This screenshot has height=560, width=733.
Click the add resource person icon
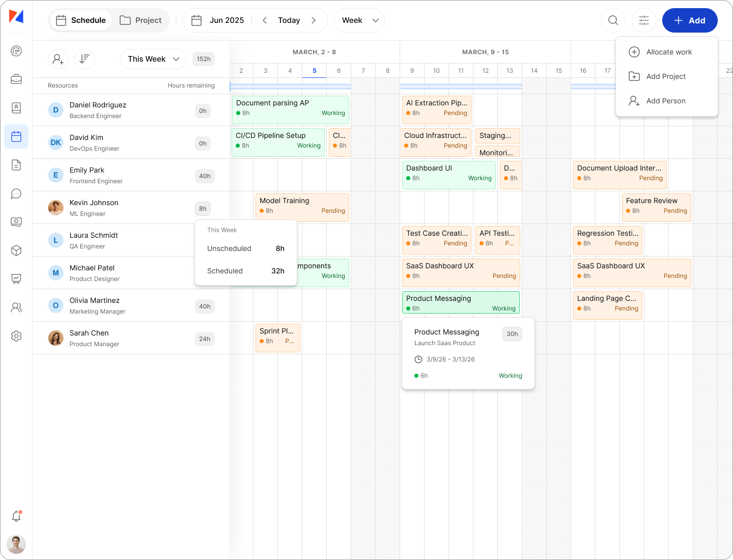point(58,59)
